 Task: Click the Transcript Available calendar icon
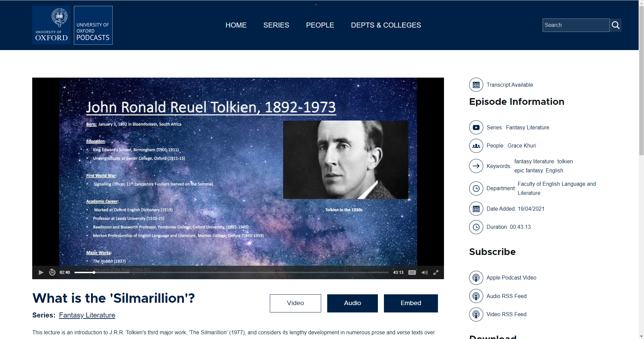point(476,85)
